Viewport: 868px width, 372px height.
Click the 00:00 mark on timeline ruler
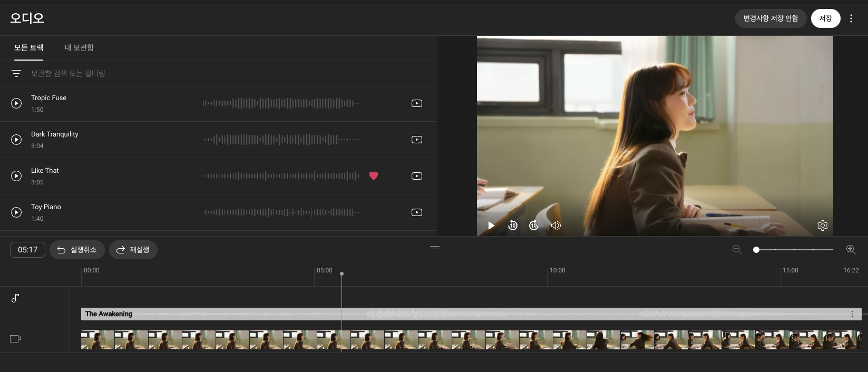click(92, 270)
